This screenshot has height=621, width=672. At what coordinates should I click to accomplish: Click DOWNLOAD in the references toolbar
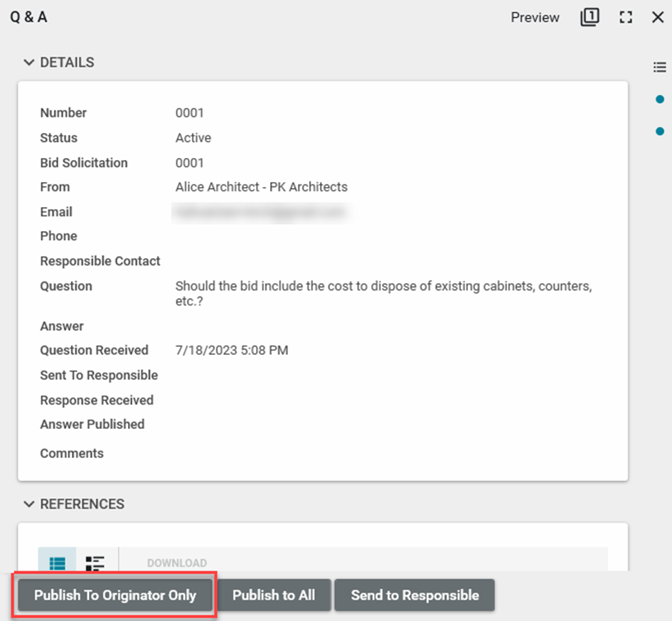(x=176, y=563)
